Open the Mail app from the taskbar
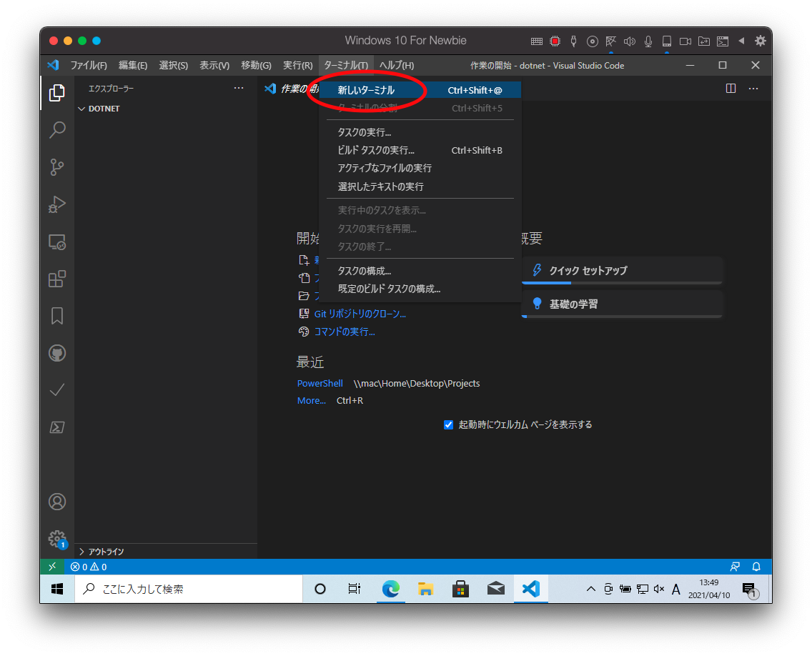This screenshot has width=812, height=656. (x=495, y=589)
